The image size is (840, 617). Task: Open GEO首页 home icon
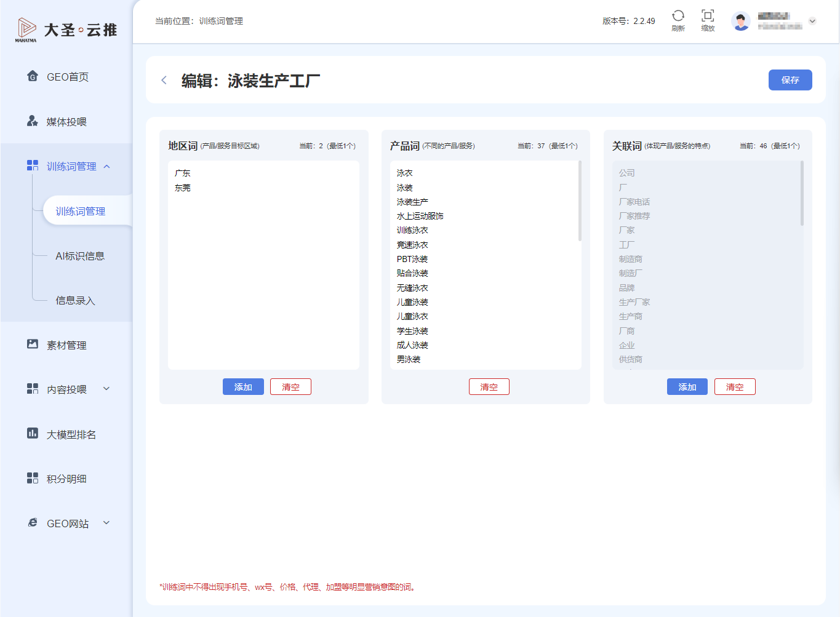[33, 76]
